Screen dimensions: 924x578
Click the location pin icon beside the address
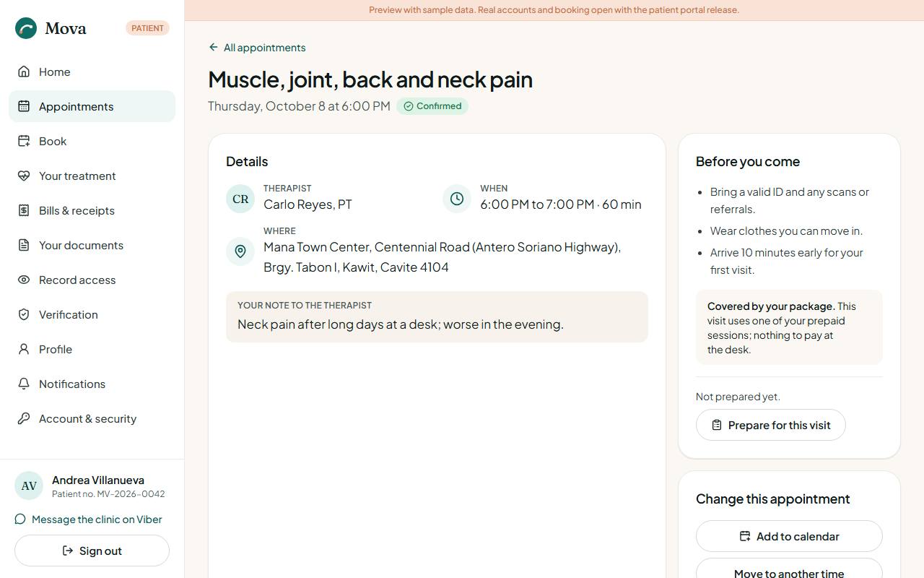click(x=240, y=251)
